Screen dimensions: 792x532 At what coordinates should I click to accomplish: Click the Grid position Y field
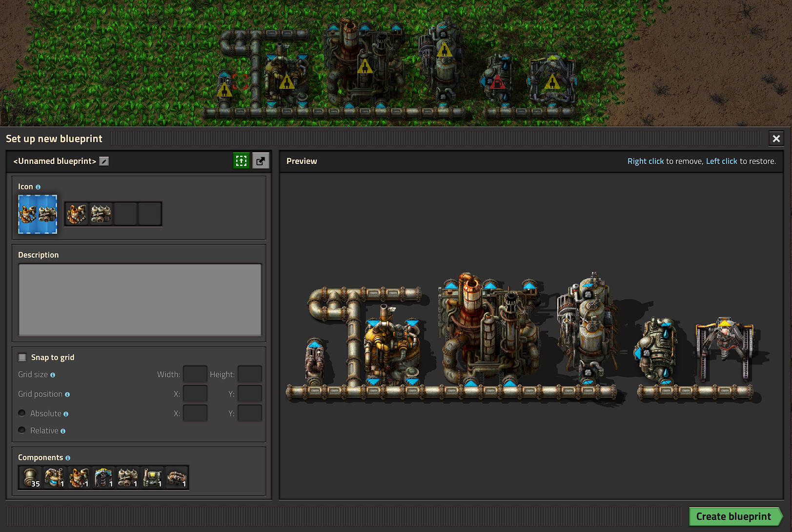(x=250, y=393)
